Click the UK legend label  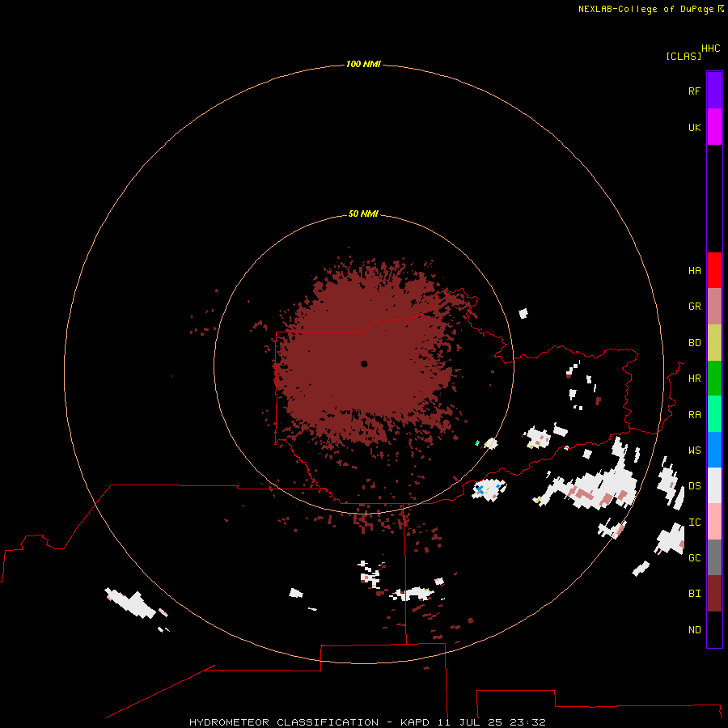pyautogui.click(x=694, y=127)
